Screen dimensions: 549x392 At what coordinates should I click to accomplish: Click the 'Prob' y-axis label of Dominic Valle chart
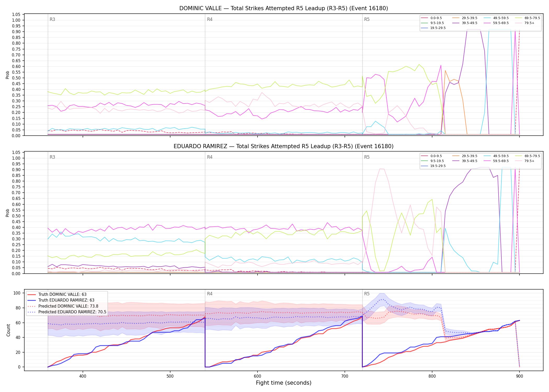pos(8,75)
